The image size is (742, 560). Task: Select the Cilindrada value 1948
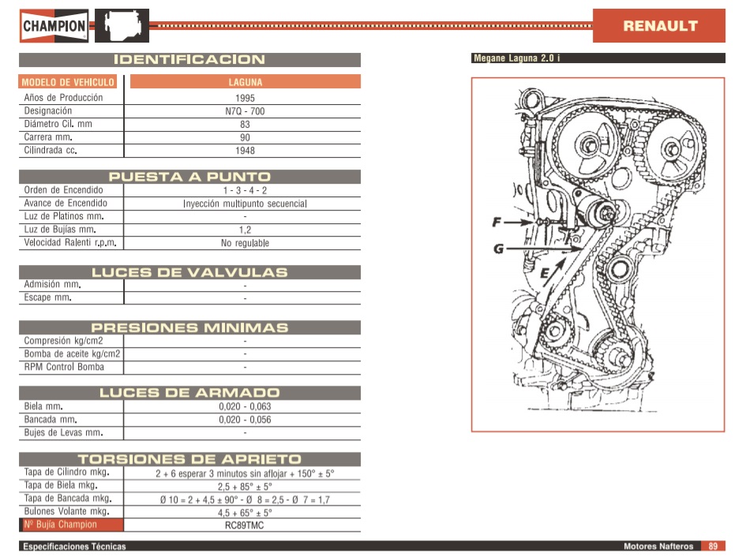(x=245, y=151)
